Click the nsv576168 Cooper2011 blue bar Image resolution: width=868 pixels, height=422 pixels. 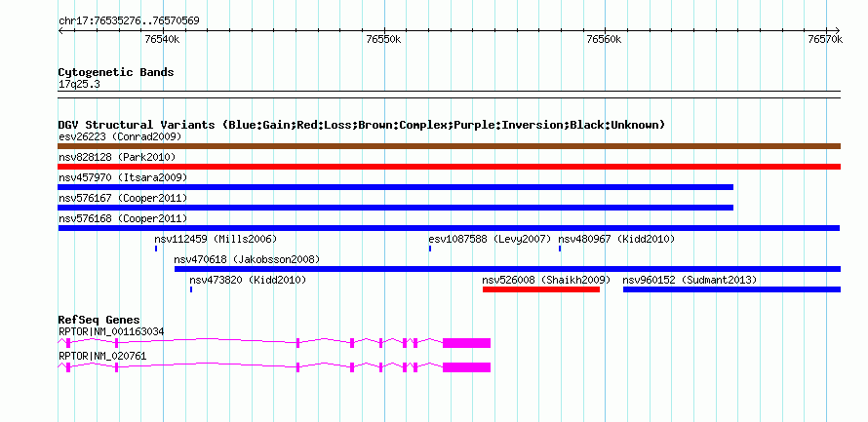point(449,228)
